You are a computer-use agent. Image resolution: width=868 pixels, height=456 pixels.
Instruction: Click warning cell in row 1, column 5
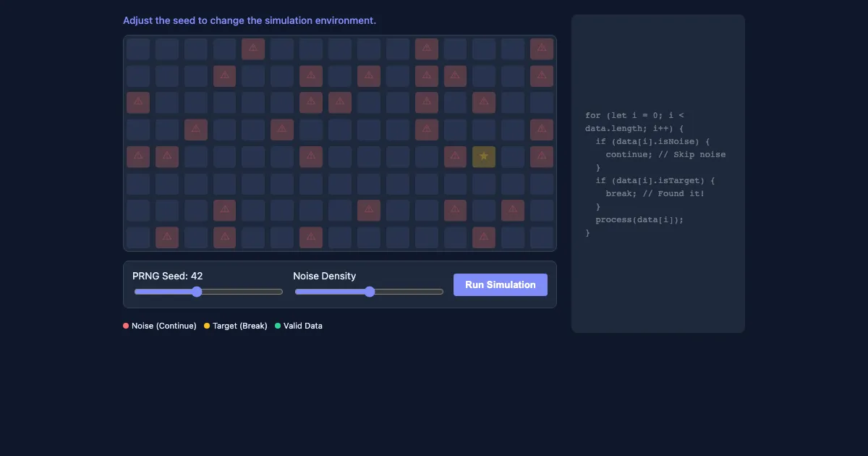(253, 49)
